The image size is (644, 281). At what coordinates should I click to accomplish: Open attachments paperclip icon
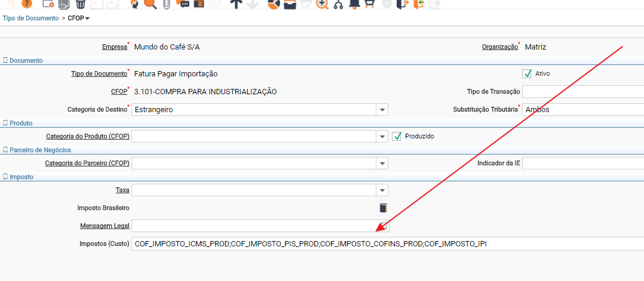click(x=166, y=4)
